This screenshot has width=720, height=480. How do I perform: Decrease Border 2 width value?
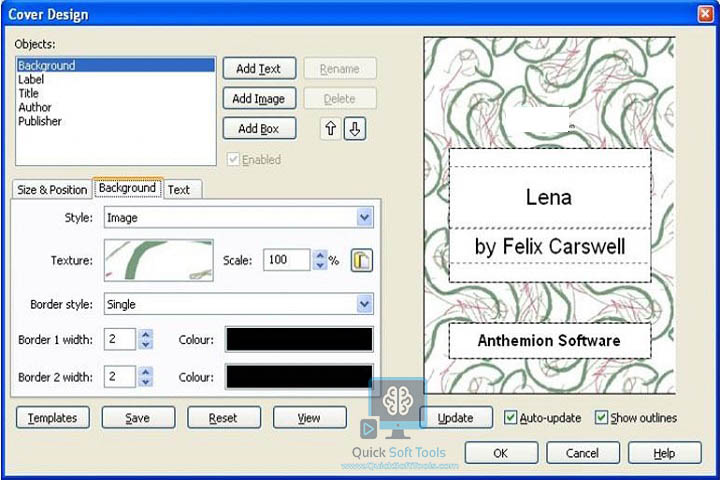coord(146,382)
